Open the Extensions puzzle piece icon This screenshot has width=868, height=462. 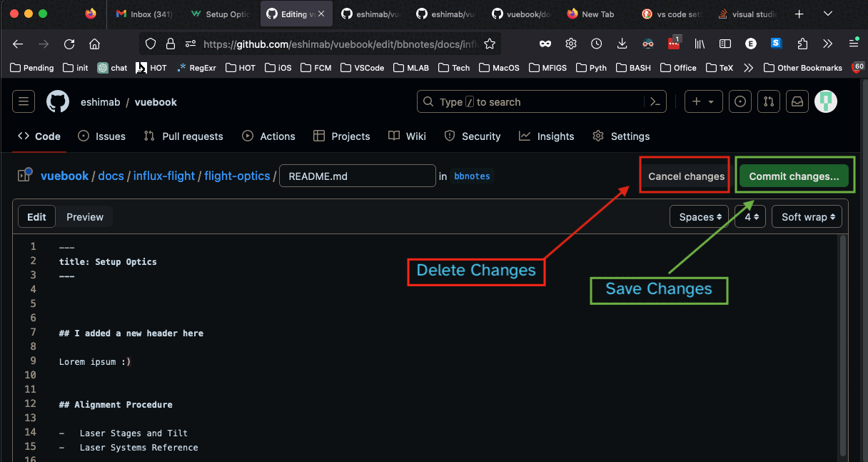tap(802, 44)
